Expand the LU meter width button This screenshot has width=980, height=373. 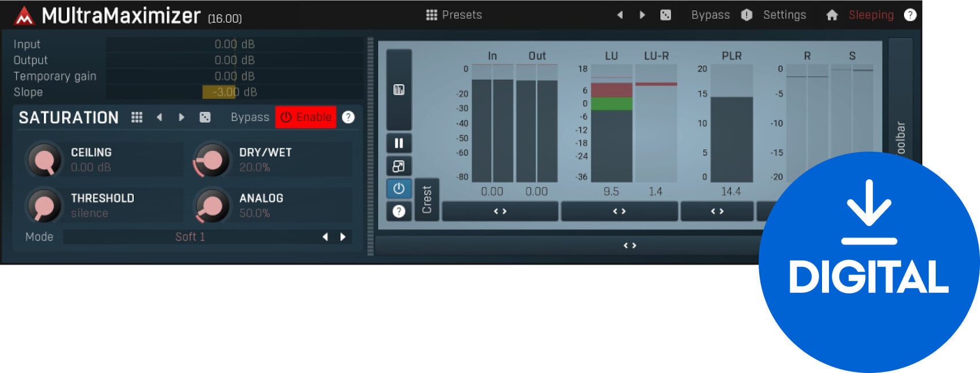click(x=619, y=212)
